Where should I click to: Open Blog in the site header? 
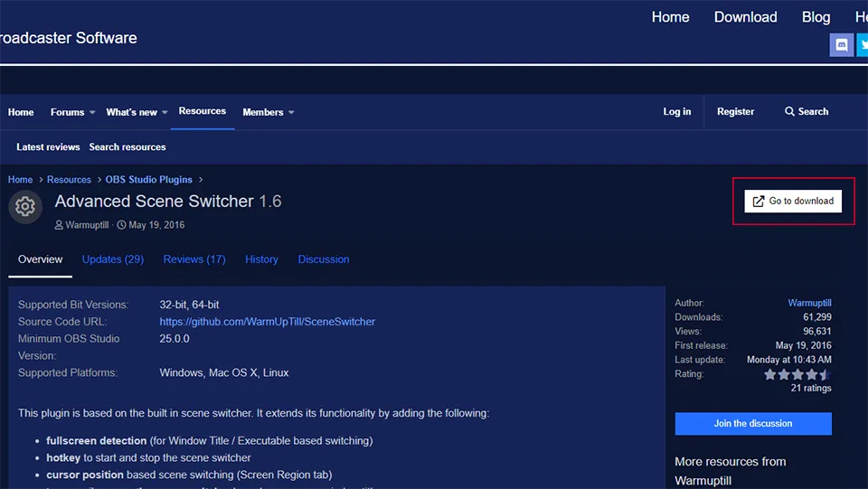pyautogui.click(x=816, y=17)
